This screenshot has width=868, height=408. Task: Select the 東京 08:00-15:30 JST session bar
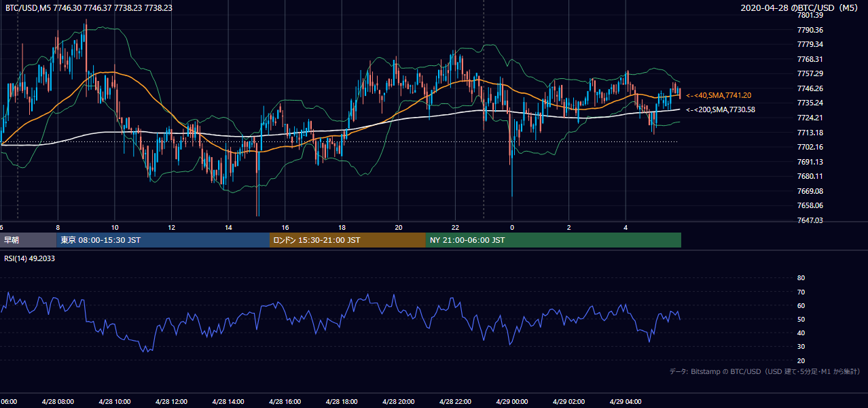[163, 240]
